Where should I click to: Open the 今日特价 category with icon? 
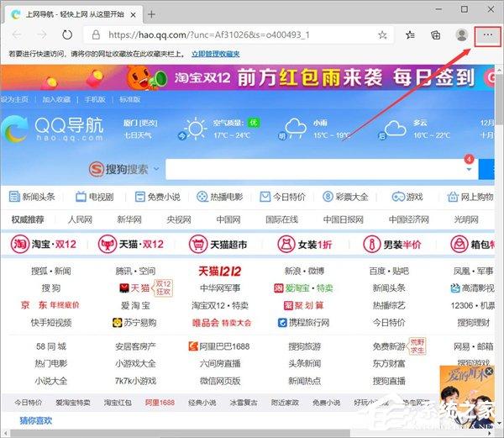(282, 197)
